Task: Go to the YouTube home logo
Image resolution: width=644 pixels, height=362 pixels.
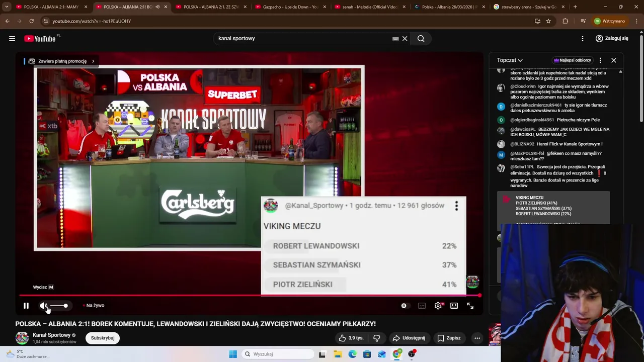Action: tap(40, 39)
